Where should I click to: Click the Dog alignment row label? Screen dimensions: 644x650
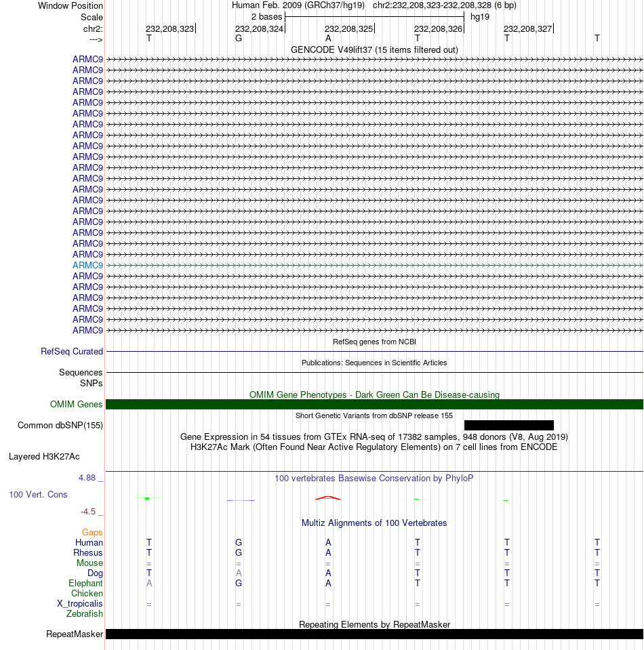(95, 573)
